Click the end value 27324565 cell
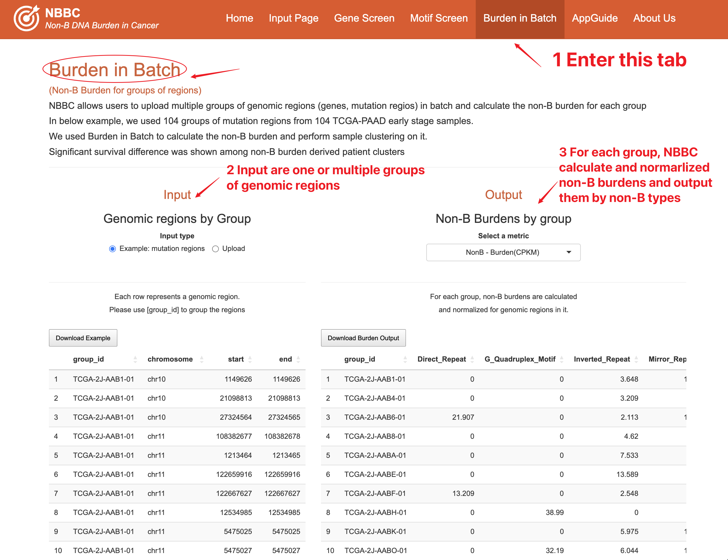728x560 pixels. pos(284,417)
